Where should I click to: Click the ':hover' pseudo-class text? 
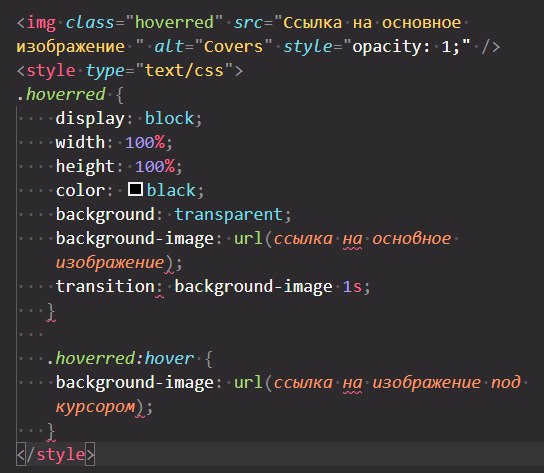pos(164,358)
